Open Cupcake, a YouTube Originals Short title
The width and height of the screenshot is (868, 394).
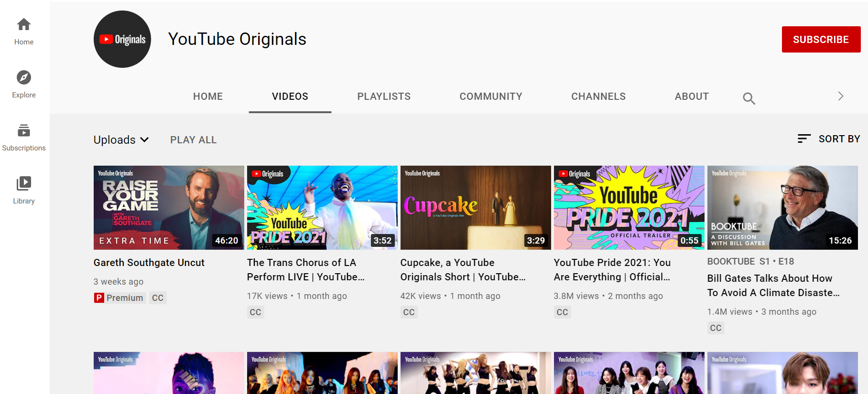463,270
